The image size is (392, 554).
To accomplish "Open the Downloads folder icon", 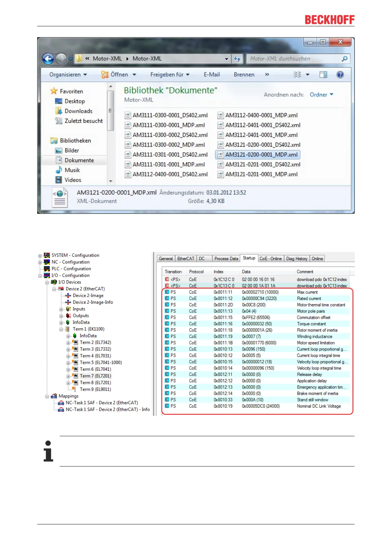I will click(x=59, y=111).
